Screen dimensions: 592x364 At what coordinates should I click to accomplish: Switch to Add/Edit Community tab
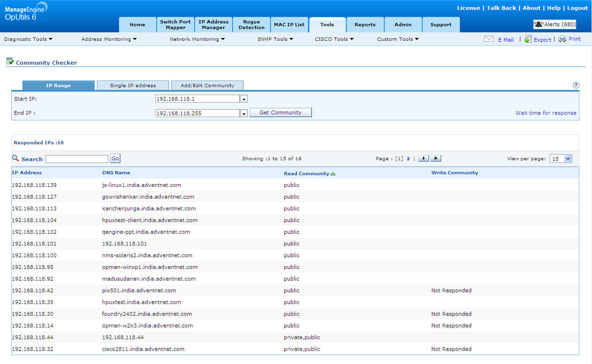pyautogui.click(x=207, y=86)
